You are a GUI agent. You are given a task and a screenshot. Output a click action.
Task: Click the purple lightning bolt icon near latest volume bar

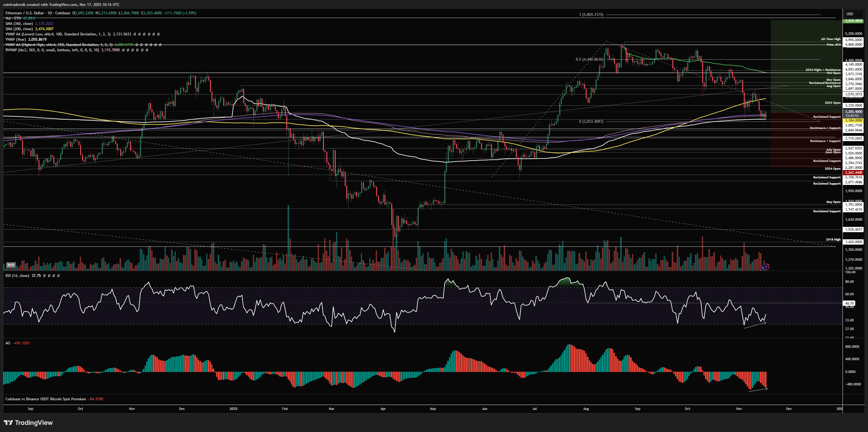point(766,267)
